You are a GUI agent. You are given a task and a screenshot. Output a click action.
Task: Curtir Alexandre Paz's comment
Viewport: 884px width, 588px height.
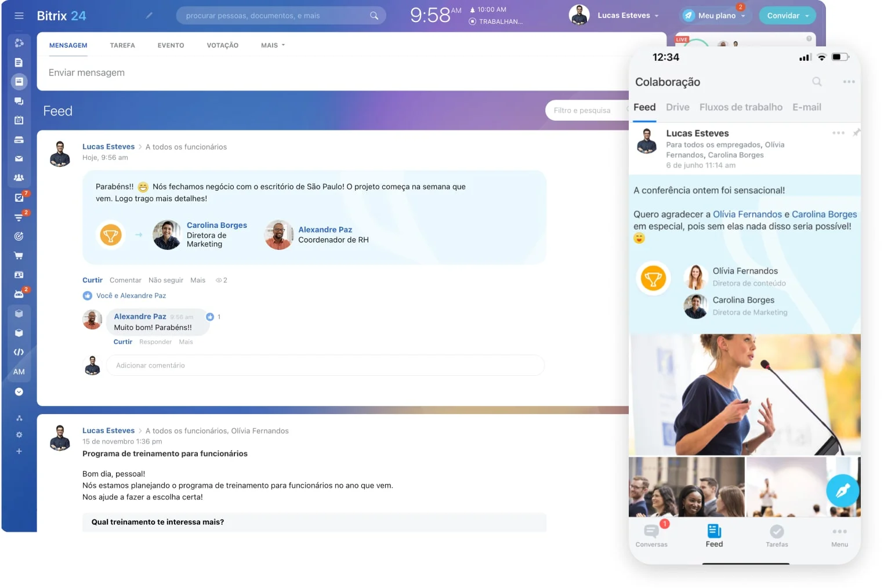point(122,342)
